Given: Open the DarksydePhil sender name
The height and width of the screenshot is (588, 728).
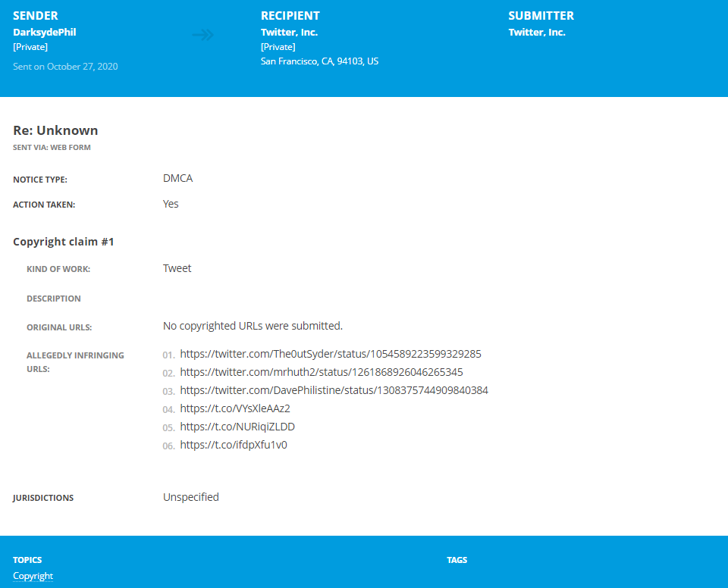Looking at the screenshot, I should tap(45, 33).
